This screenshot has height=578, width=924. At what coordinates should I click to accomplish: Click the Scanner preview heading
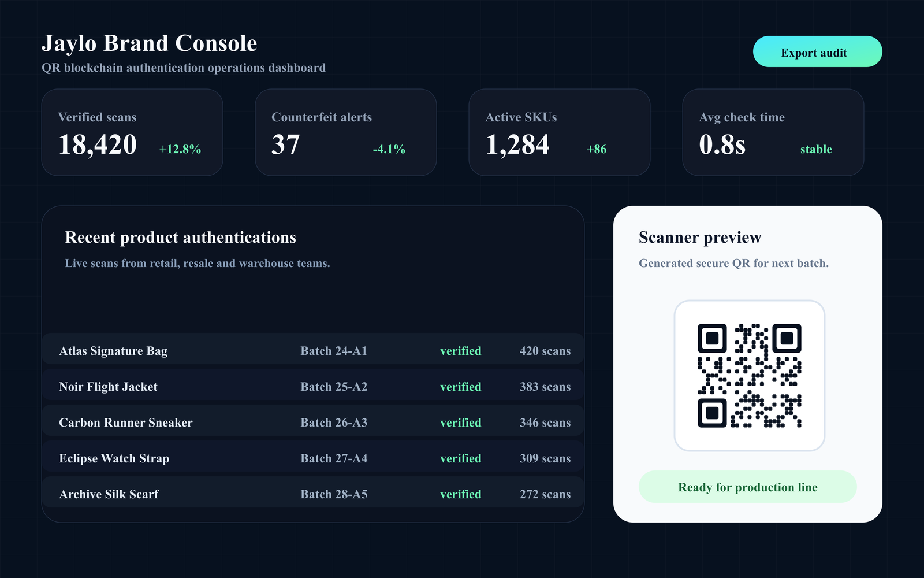point(700,238)
